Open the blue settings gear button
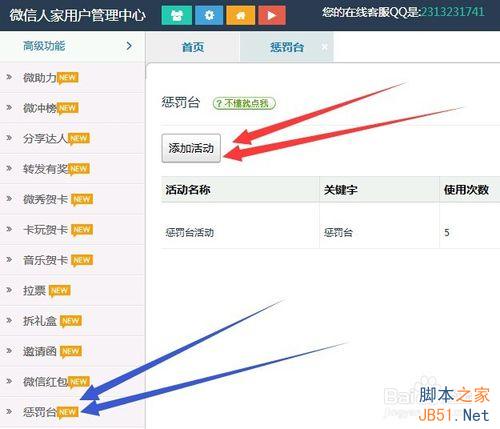Viewport: 500px width, 429px height. (209, 15)
